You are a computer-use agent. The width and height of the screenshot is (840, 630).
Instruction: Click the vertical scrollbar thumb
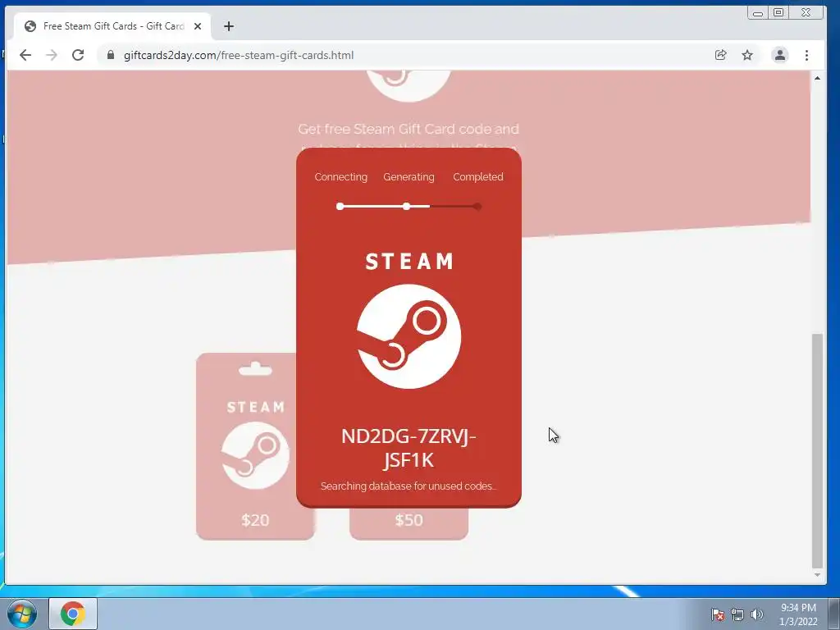click(817, 450)
